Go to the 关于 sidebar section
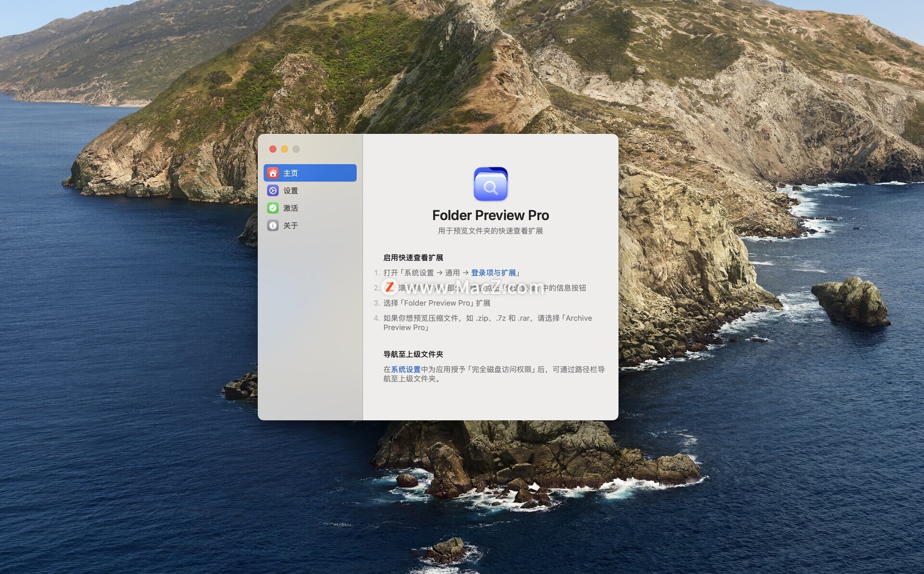The image size is (924, 574). 310,225
